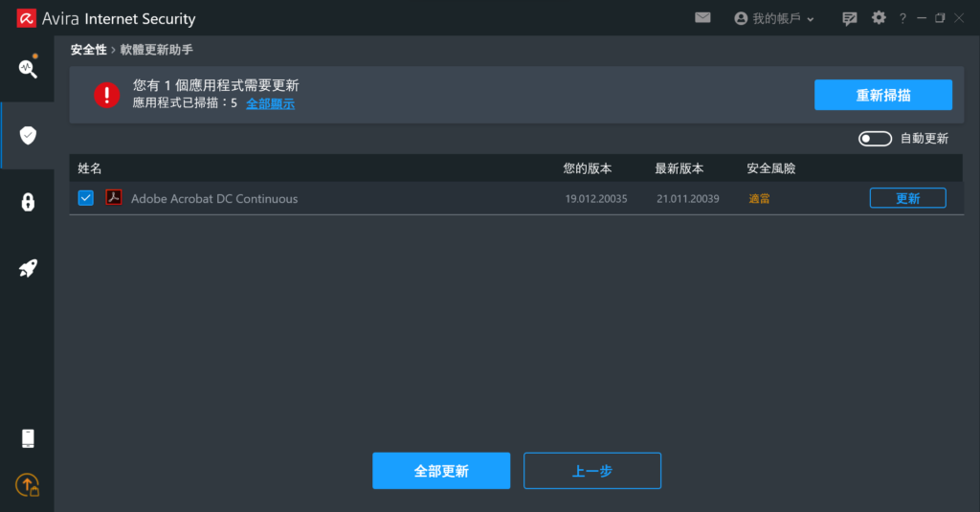Image resolution: width=980 pixels, height=512 pixels.
Task: Click the upgrade arrow lock icon
Action: pos(28,485)
